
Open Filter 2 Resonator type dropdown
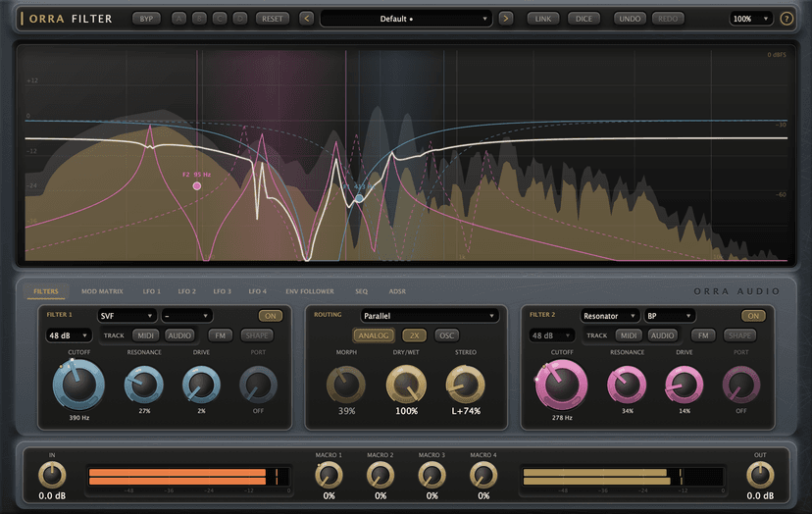610,316
